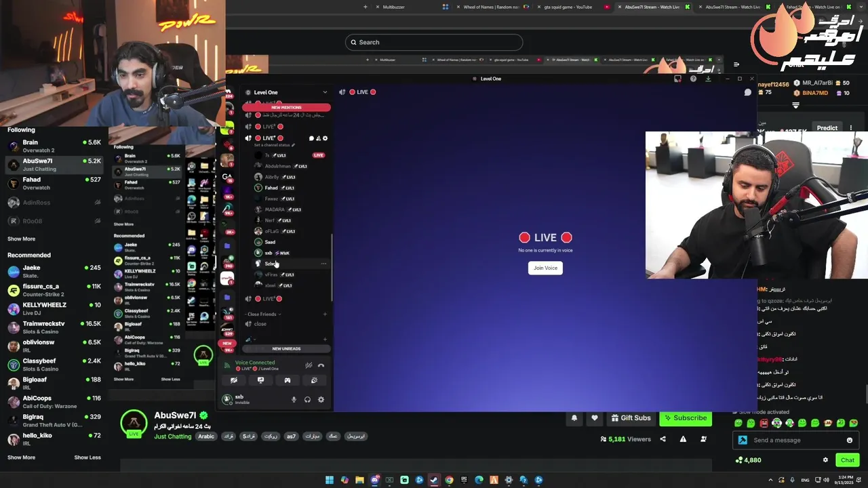Turn on camera in Discord voice panel
This screenshot has height=488, width=868.
234,380
